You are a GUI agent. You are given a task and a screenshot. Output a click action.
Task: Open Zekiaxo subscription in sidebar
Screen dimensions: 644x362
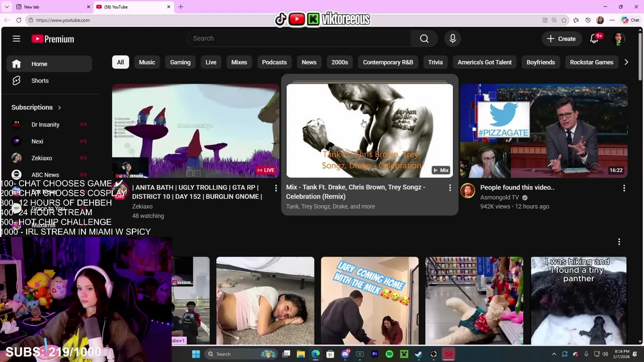point(49,158)
